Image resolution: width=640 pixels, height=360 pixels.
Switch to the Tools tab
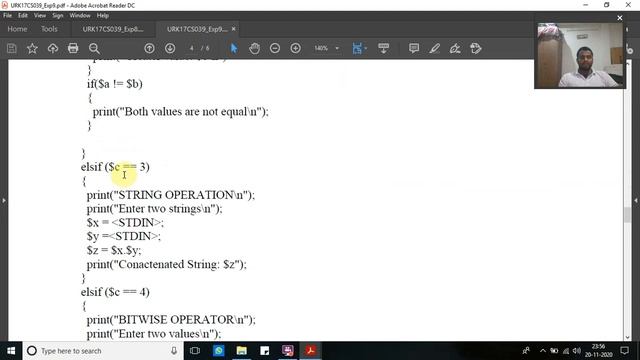point(49,29)
